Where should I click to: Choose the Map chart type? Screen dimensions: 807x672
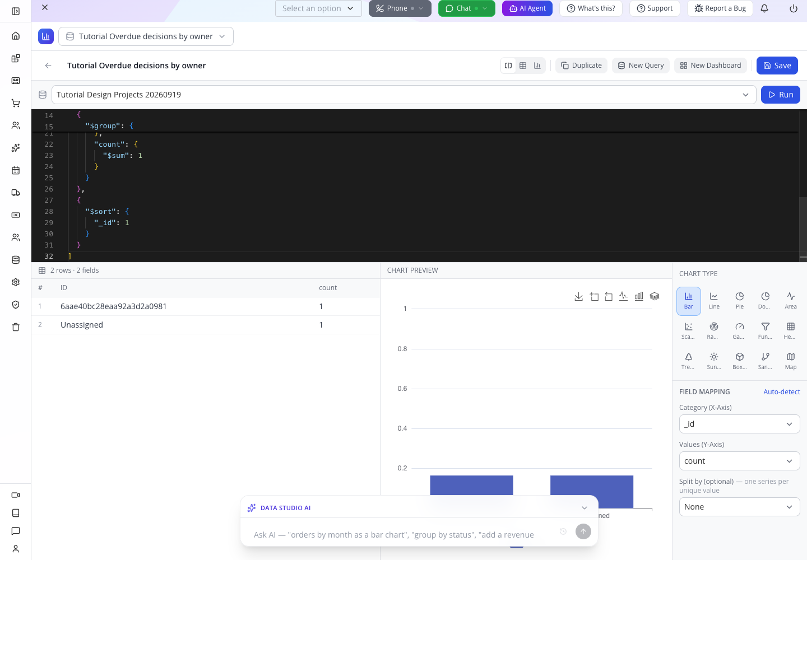pyautogui.click(x=791, y=361)
